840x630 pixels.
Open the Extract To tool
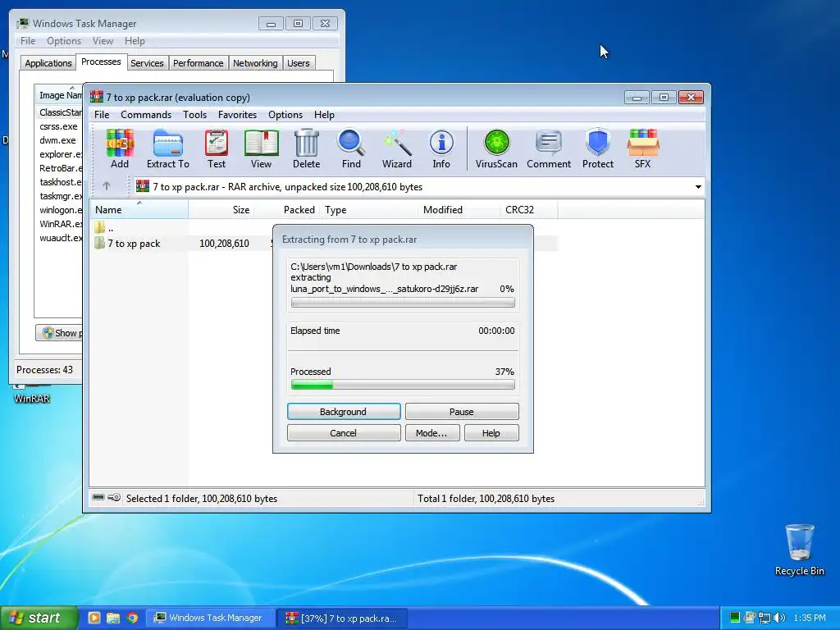167,149
